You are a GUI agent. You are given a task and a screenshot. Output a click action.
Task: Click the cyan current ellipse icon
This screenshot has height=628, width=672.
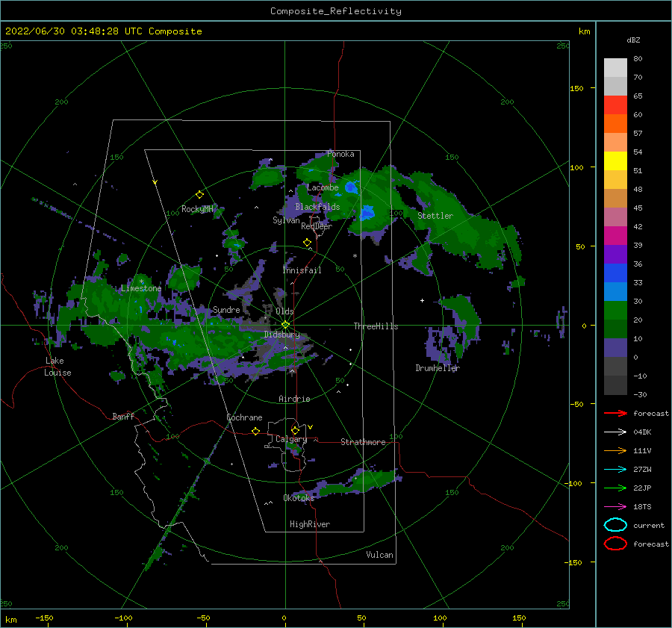click(x=615, y=525)
